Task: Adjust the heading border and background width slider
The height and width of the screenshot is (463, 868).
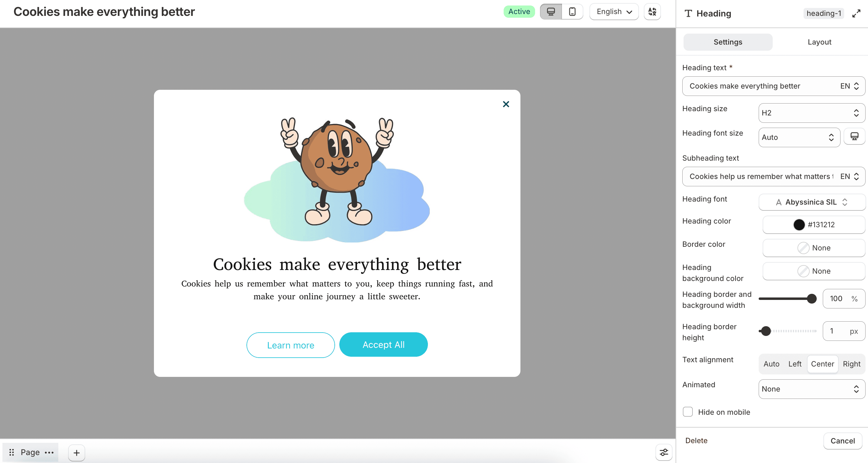Action: pyautogui.click(x=788, y=299)
